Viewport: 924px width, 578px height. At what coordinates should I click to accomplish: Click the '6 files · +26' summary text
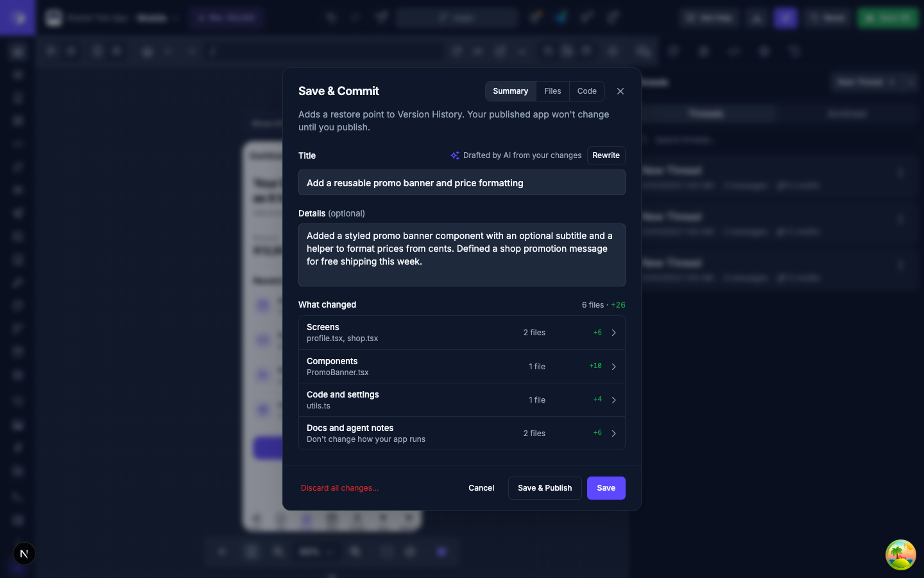(x=604, y=305)
